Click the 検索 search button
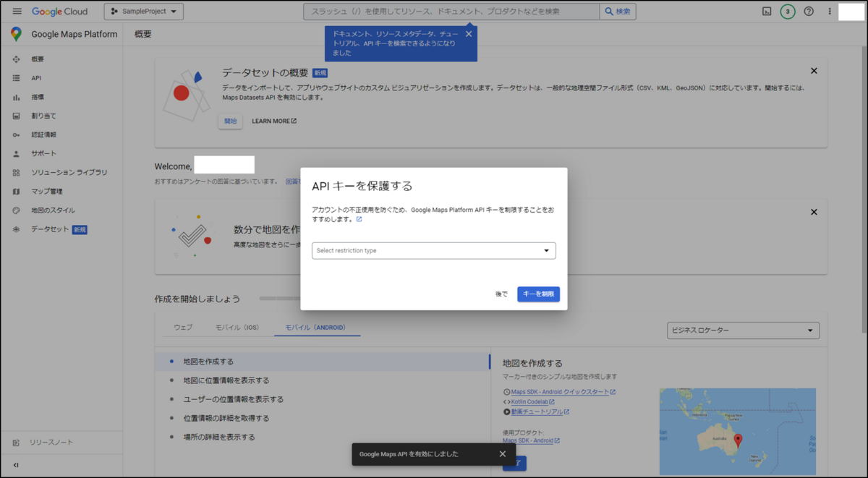This screenshot has height=478, width=868. click(618, 12)
